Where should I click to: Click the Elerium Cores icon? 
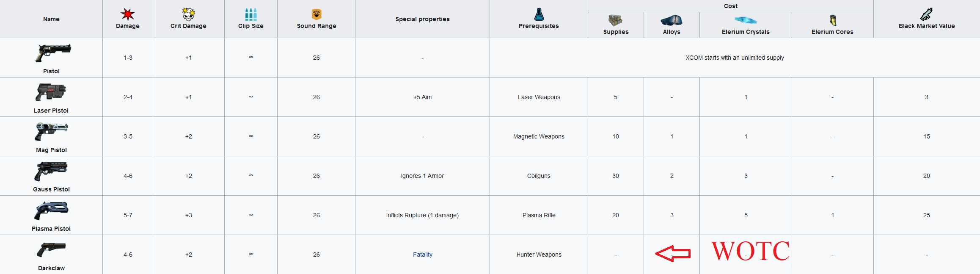click(x=832, y=20)
